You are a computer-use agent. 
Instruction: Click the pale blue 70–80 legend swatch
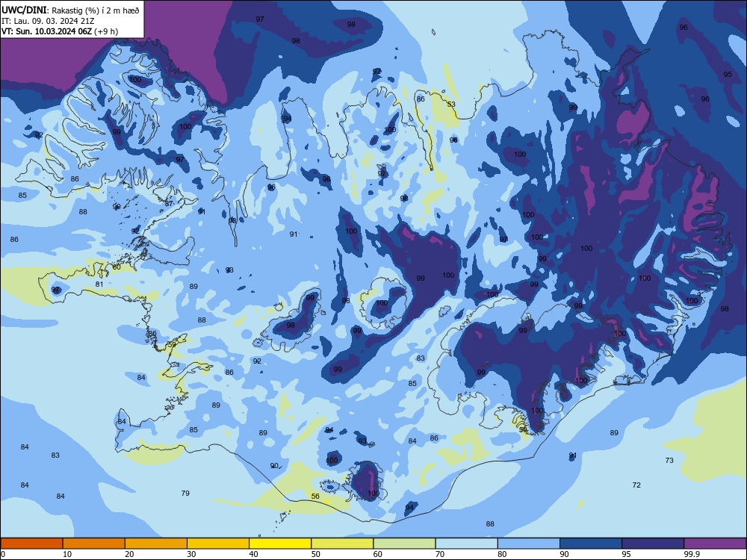(467, 544)
